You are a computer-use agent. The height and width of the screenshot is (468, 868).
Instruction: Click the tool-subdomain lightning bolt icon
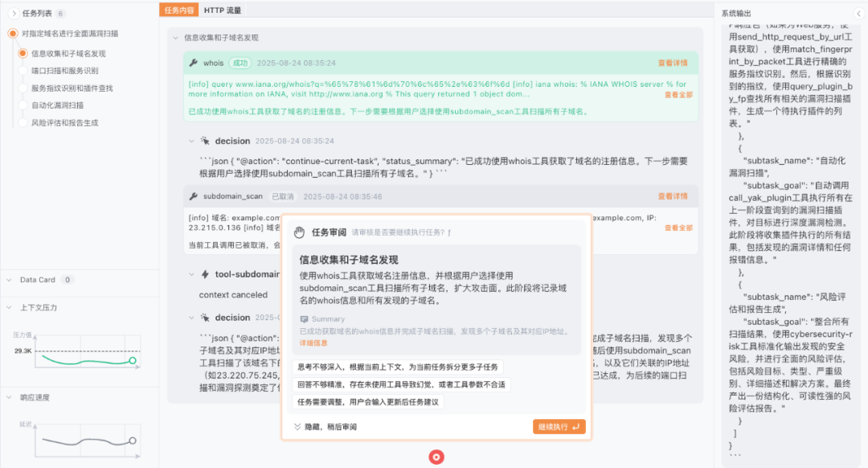coord(205,274)
